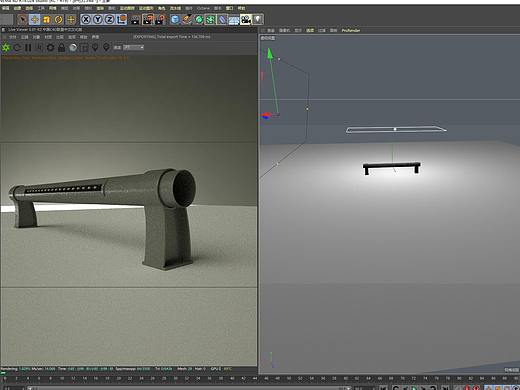The image size is (520, 390).
Task: Click the green Y axis arrow gizmo
Action: [270, 54]
